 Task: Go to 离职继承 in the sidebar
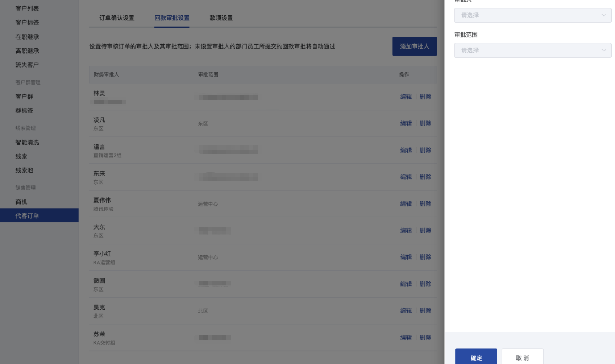pyautogui.click(x=27, y=51)
